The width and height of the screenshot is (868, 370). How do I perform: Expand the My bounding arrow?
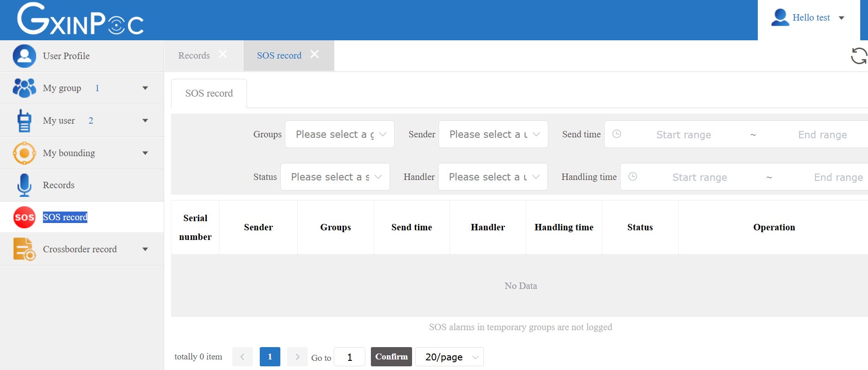145,153
